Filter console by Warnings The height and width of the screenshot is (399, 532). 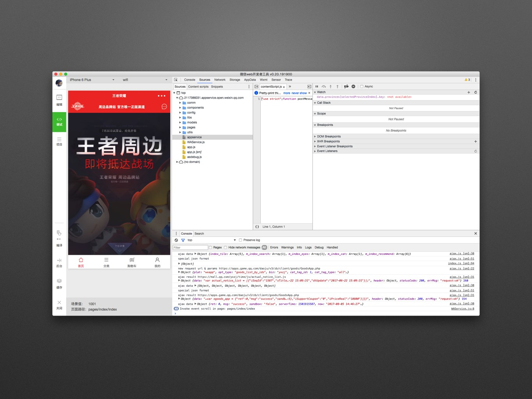[287, 247]
